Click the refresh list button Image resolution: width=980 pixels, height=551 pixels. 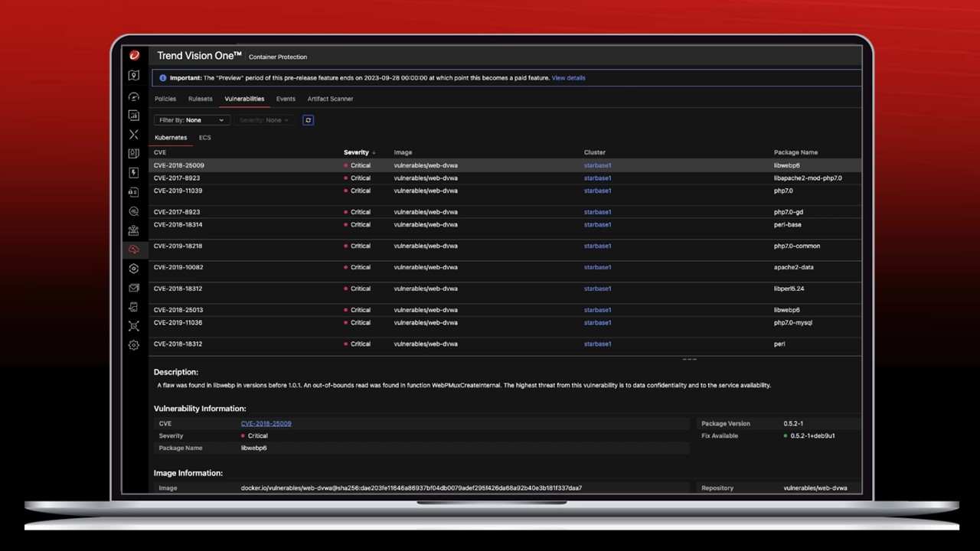(x=308, y=120)
